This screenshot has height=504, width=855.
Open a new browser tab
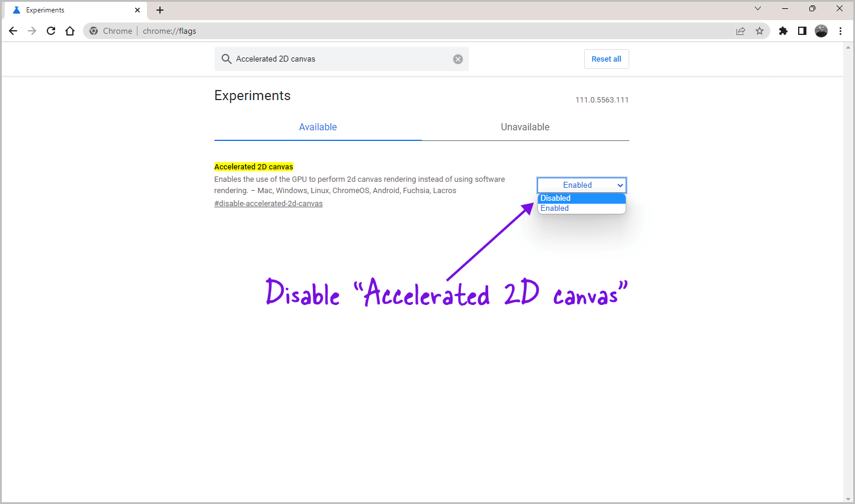[x=160, y=9]
